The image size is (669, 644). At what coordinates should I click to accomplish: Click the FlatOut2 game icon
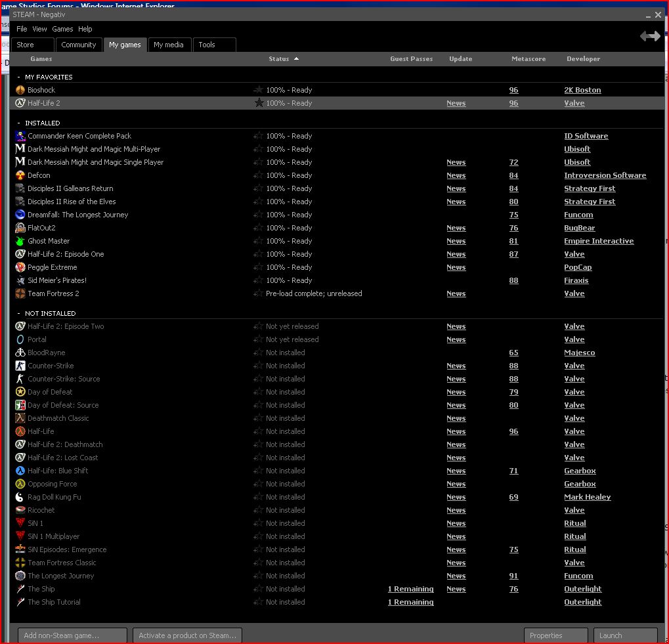coord(20,228)
